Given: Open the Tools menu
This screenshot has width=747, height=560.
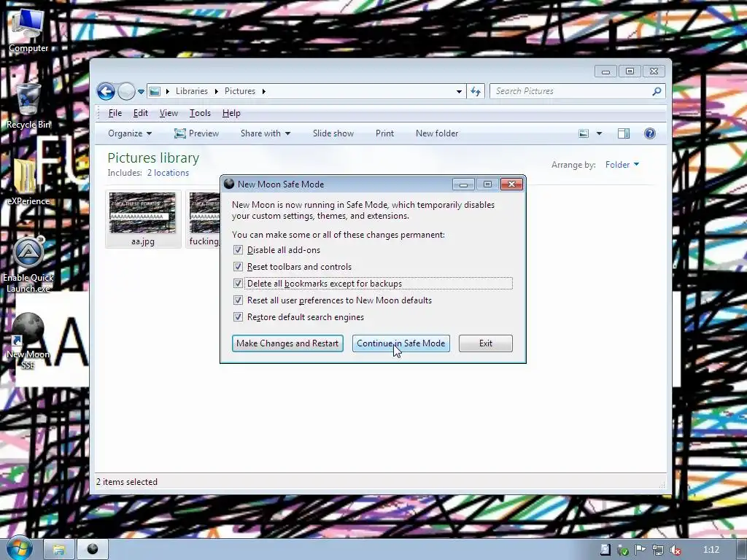Looking at the screenshot, I should click(x=200, y=113).
